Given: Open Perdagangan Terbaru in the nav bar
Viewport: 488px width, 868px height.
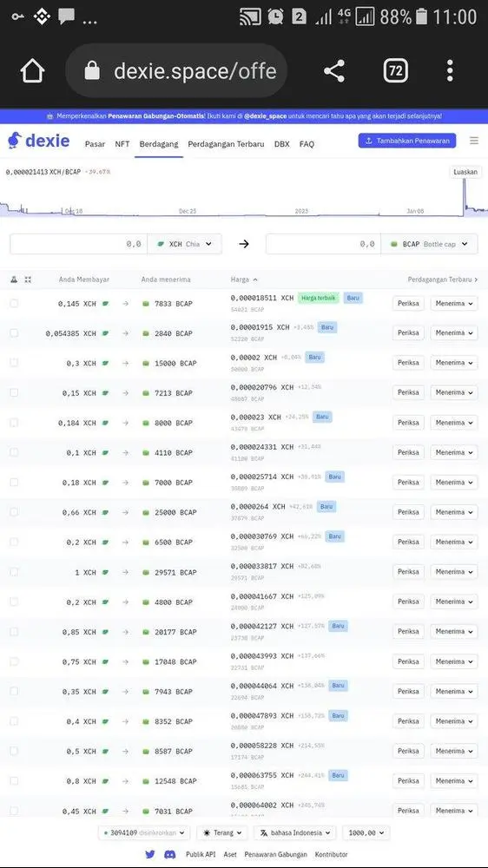Looking at the screenshot, I should click(226, 144).
